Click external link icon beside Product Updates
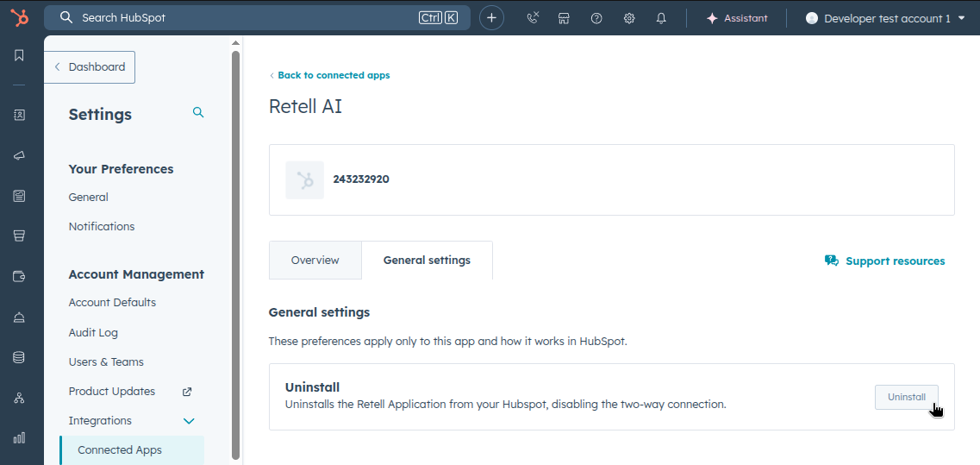This screenshot has width=980, height=465. pos(187,392)
